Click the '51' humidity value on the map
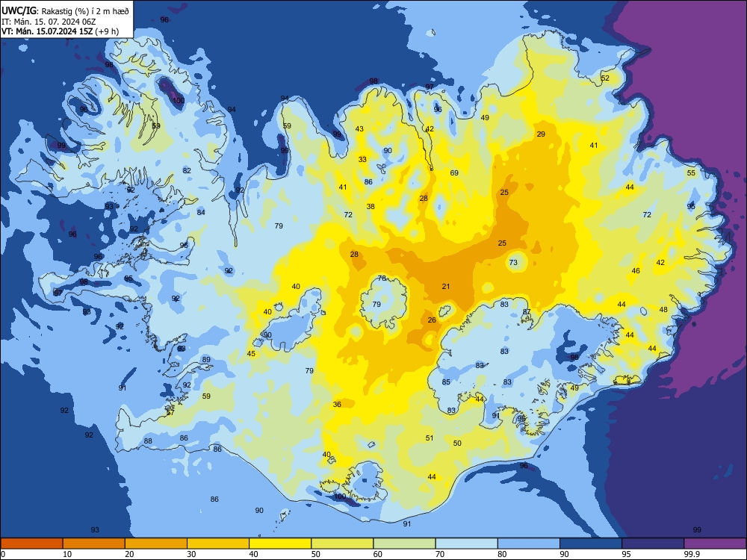 point(430,438)
